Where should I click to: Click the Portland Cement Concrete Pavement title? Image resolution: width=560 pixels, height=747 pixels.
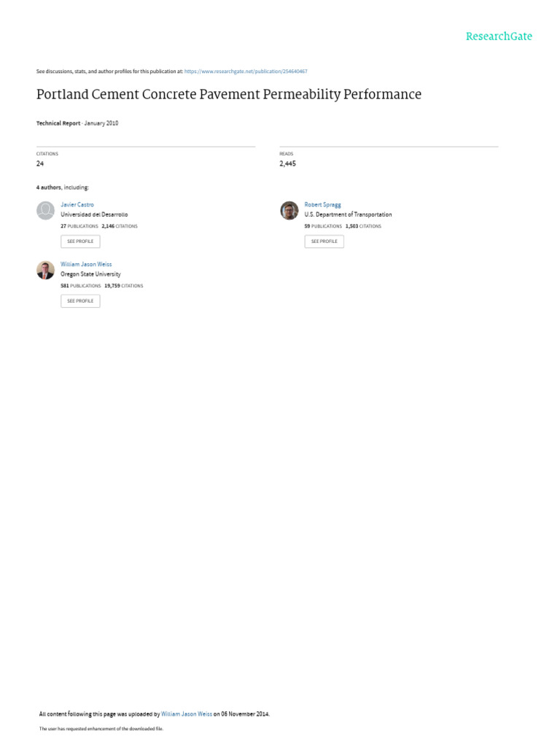pos(228,95)
